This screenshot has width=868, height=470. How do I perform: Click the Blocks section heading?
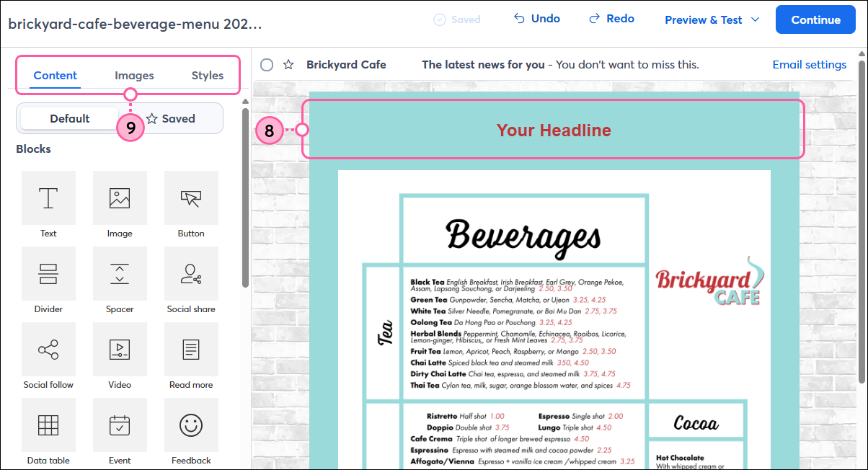click(33, 149)
